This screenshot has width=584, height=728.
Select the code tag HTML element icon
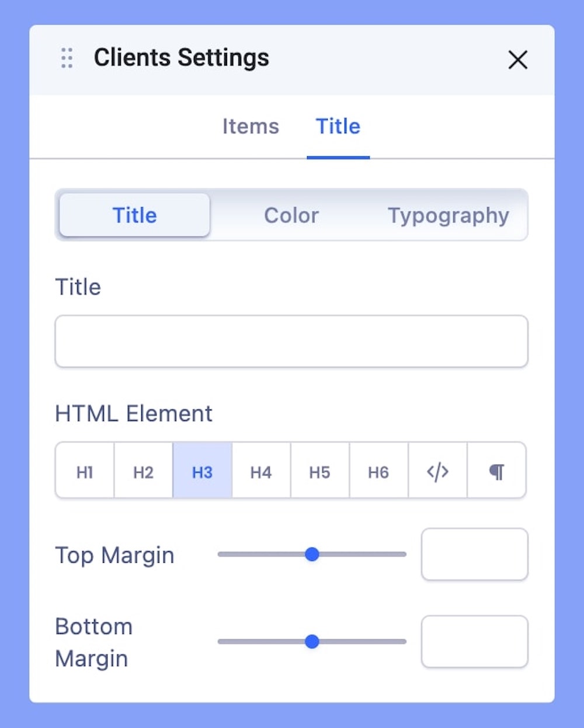[x=437, y=471]
